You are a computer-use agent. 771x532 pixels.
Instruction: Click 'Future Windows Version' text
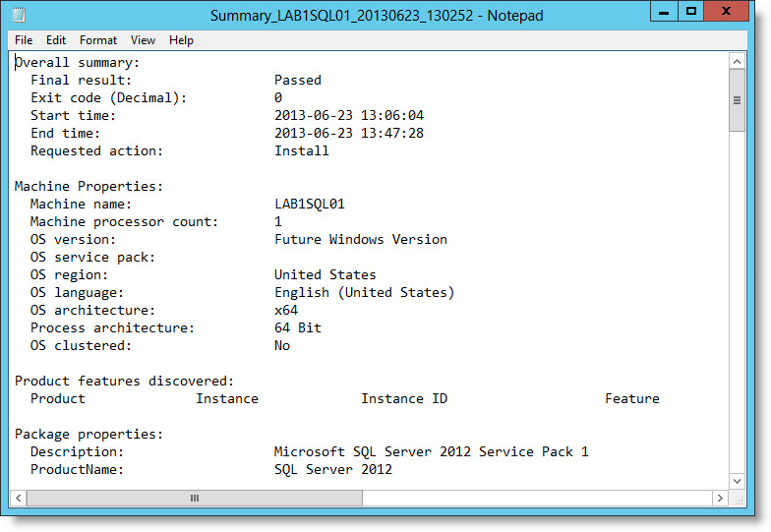pos(360,240)
